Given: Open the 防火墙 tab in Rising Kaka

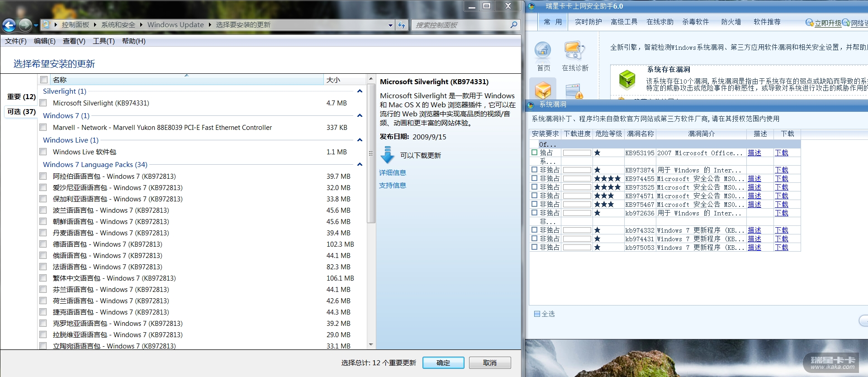Looking at the screenshot, I should pos(731,22).
